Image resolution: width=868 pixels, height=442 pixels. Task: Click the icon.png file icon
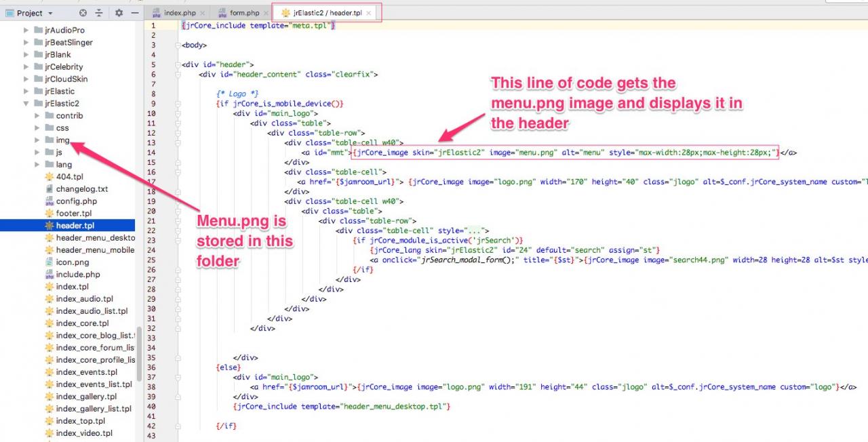49,262
